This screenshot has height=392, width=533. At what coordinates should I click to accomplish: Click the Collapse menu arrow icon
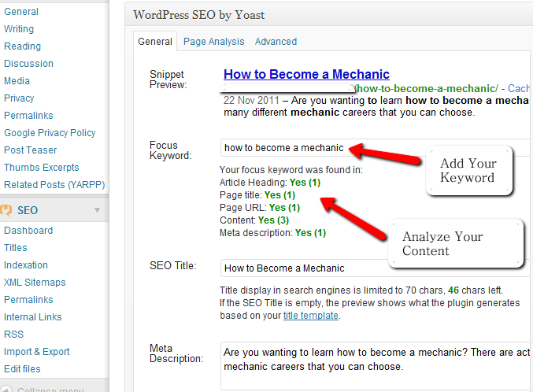point(6,389)
